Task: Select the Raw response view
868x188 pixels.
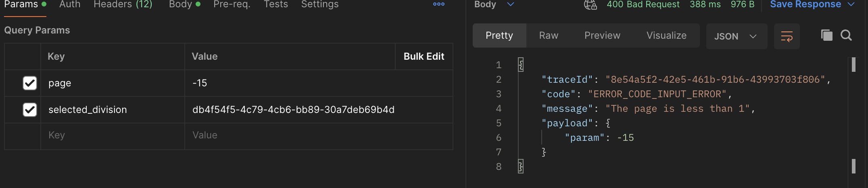Action: (x=549, y=36)
